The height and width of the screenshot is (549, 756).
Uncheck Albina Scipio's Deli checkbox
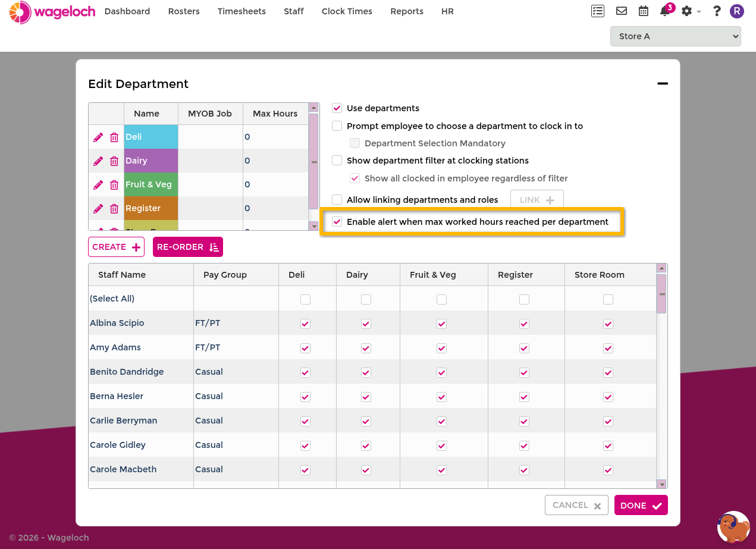tap(305, 324)
